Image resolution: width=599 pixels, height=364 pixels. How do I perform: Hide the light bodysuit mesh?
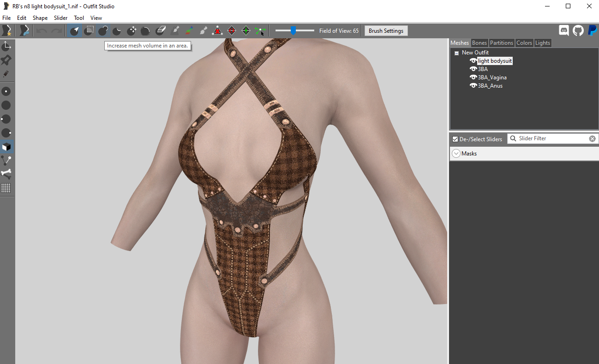pyautogui.click(x=473, y=61)
